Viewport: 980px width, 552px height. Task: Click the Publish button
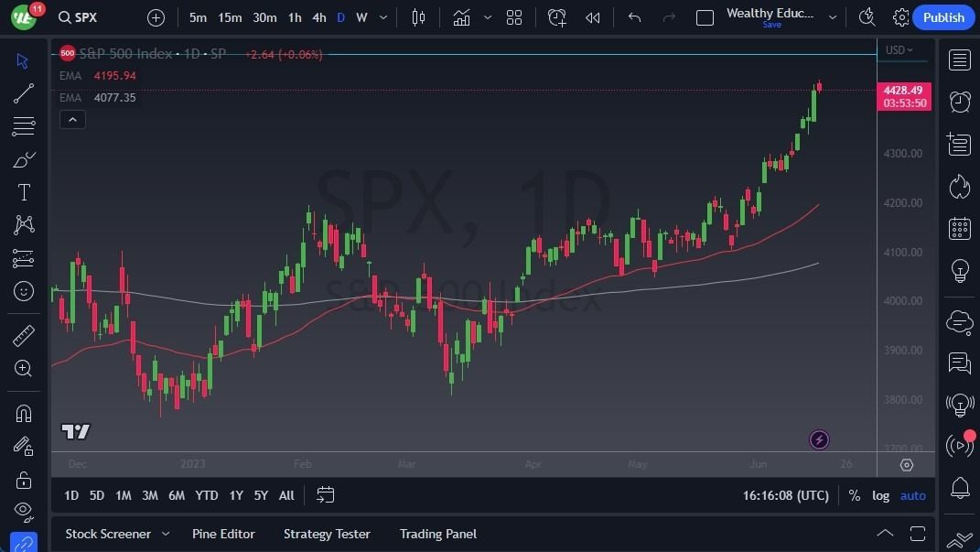(943, 17)
